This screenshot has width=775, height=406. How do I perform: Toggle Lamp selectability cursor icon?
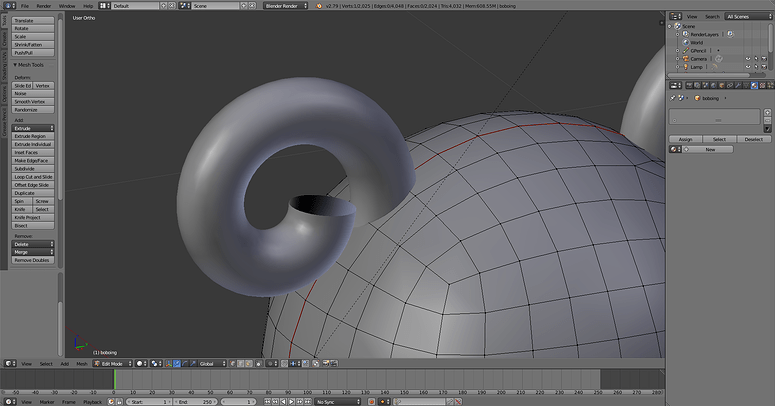coord(756,67)
